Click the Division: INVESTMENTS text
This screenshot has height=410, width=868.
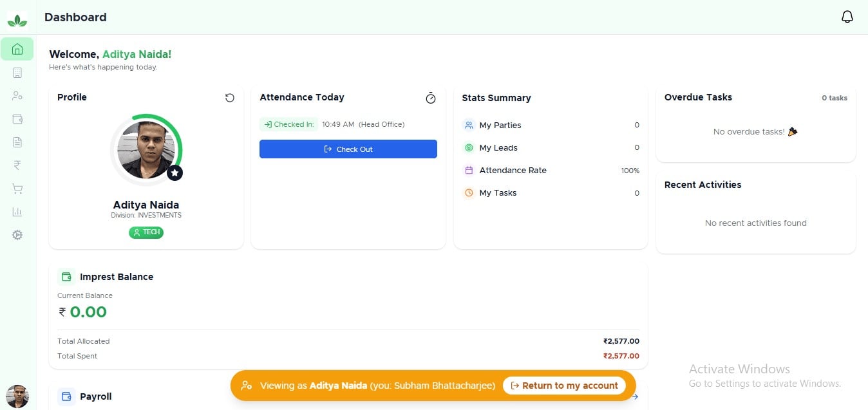tap(146, 215)
